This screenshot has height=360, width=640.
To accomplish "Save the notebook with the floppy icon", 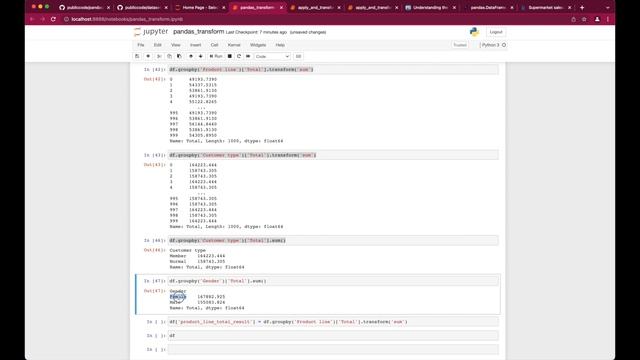I will [x=137, y=56].
